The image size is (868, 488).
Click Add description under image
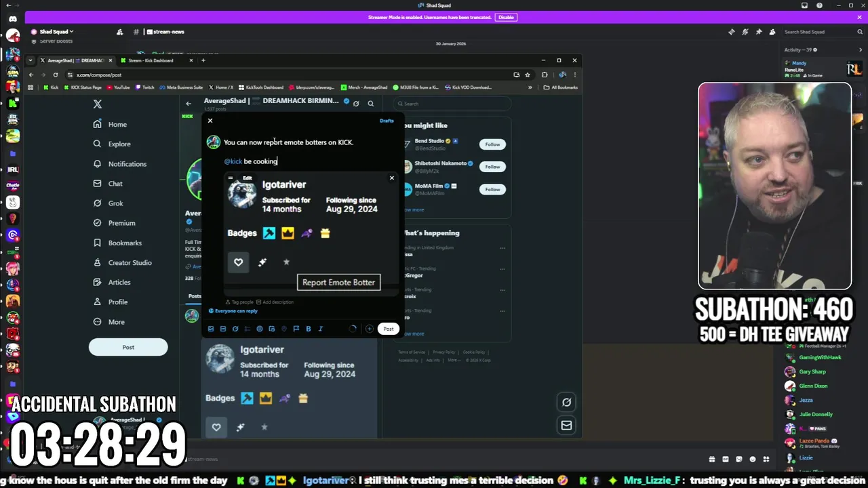(275, 302)
